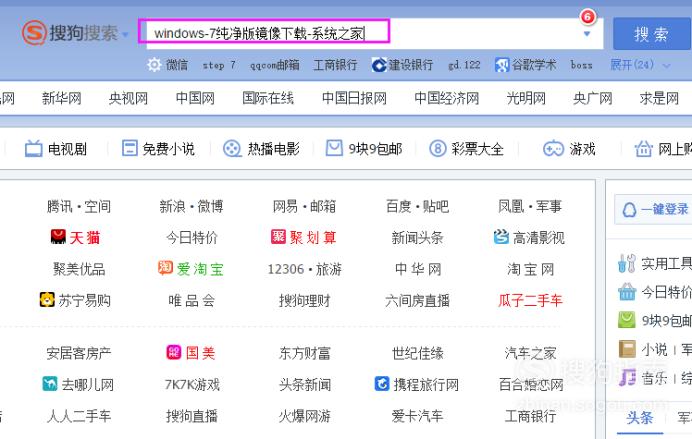
Task: Open the step 7 quick link
Action: (218, 65)
